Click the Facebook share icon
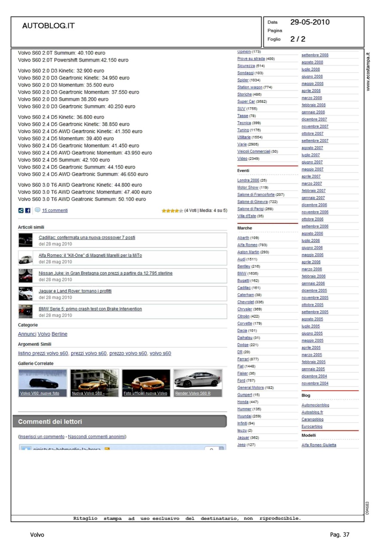392x550 pixels. [28, 211]
